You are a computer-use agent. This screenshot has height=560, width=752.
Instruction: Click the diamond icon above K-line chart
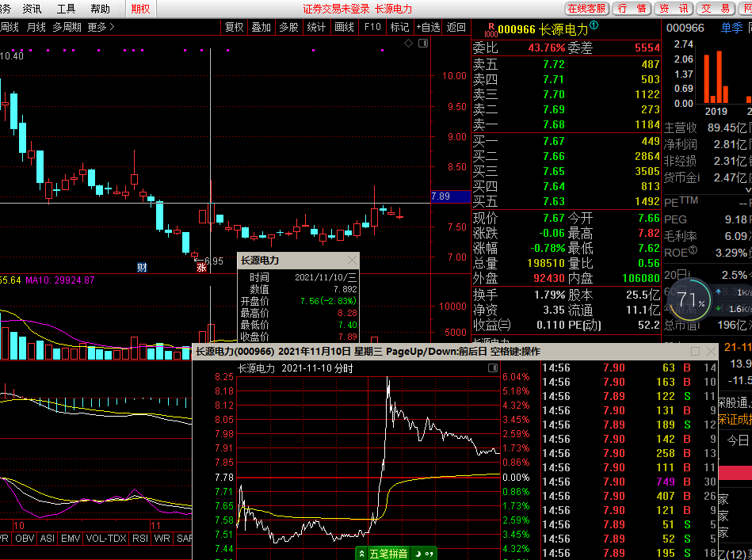point(409,43)
